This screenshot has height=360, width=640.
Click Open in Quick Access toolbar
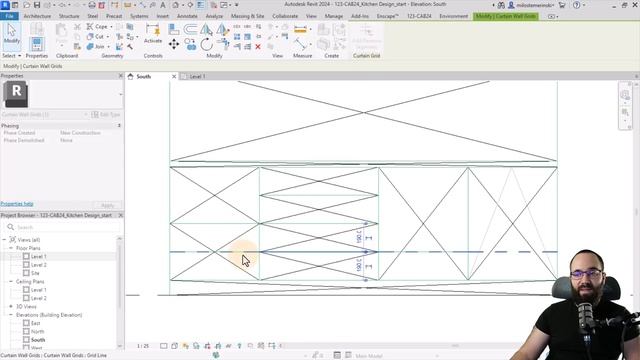(x=27, y=5)
